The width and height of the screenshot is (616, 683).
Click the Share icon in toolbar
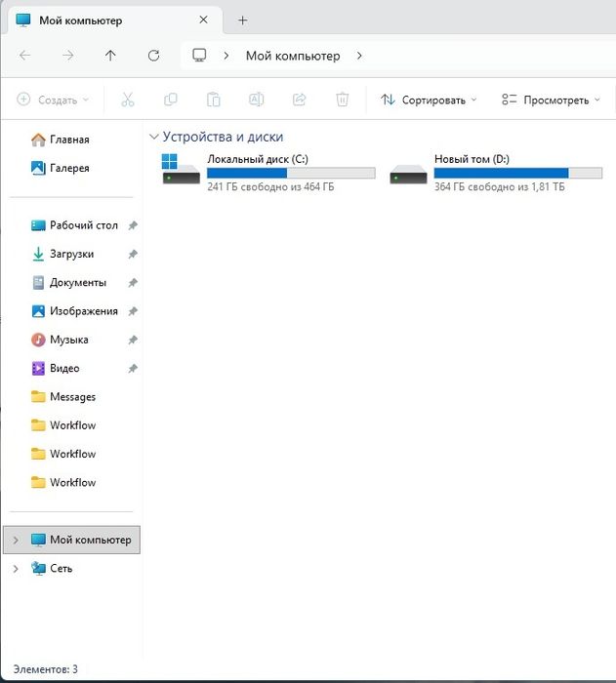(299, 100)
